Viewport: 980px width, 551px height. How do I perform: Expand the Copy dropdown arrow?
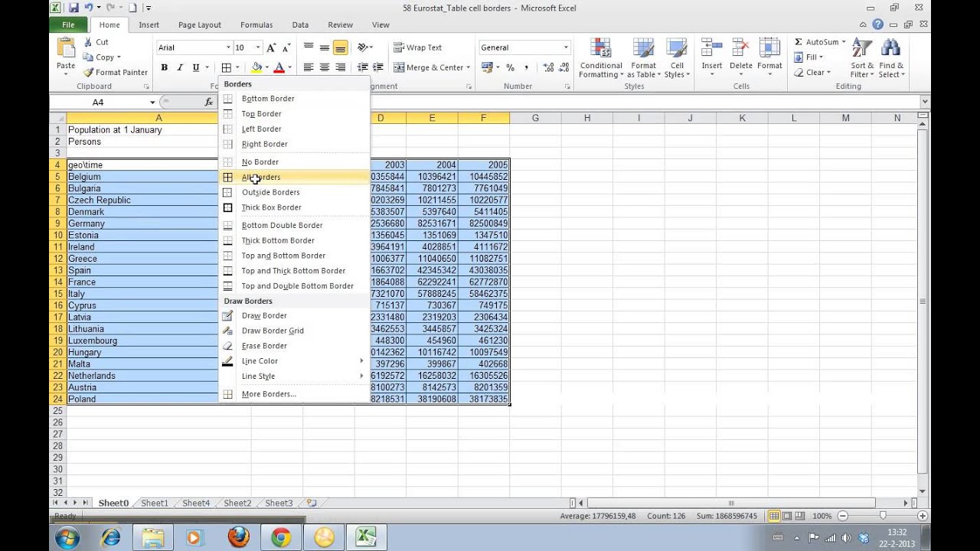coord(119,57)
